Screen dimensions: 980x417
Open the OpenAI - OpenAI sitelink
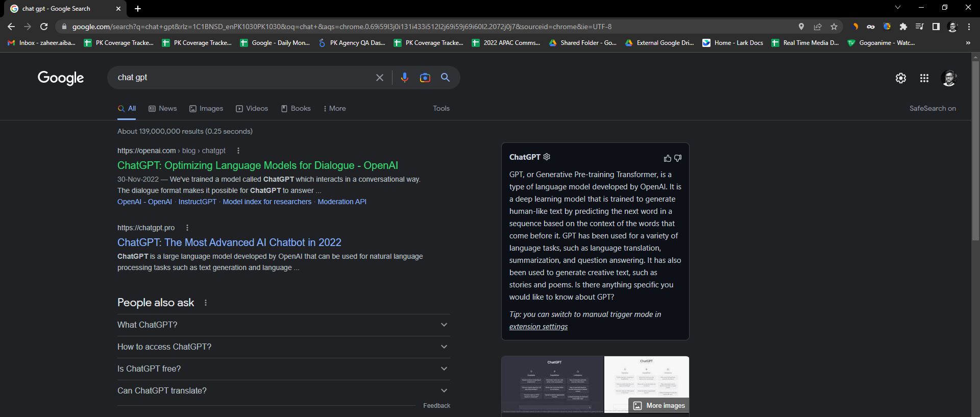click(144, 202)
